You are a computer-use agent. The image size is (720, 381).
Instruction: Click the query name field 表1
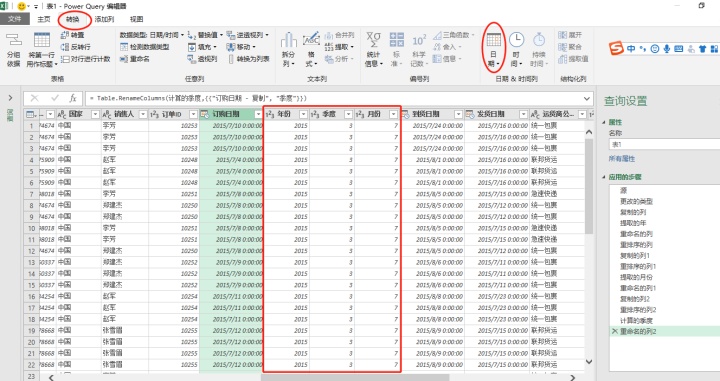664,144
